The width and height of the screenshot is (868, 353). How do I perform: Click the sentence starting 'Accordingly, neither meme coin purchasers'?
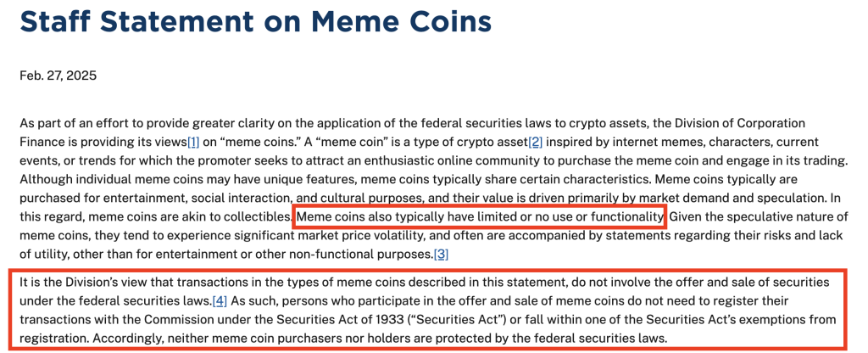(x=381, y=338)
